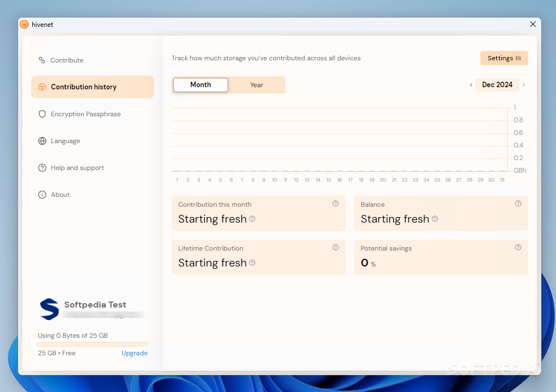
Task: Click the Softpedia Test account avatar
Action: 49,309
